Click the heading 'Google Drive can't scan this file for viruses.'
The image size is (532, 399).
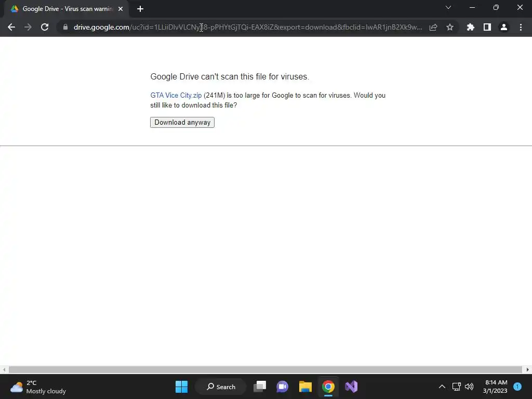230,77
